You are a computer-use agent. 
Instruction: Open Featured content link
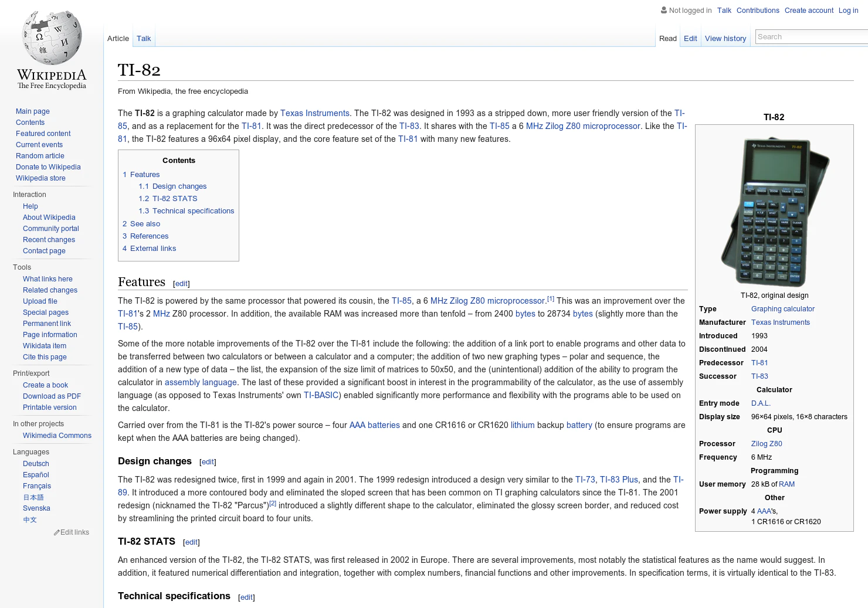click(43, 134)
